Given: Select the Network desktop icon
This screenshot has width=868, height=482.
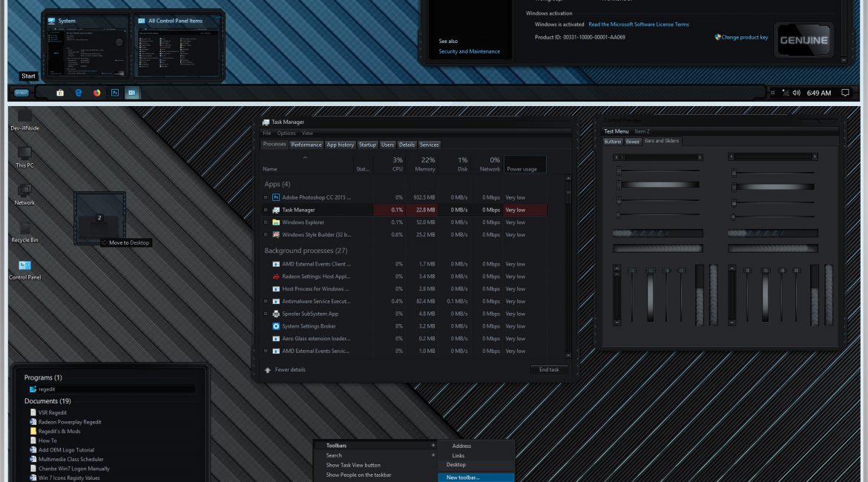Looking at the screenshot, I should pos(24,195).
